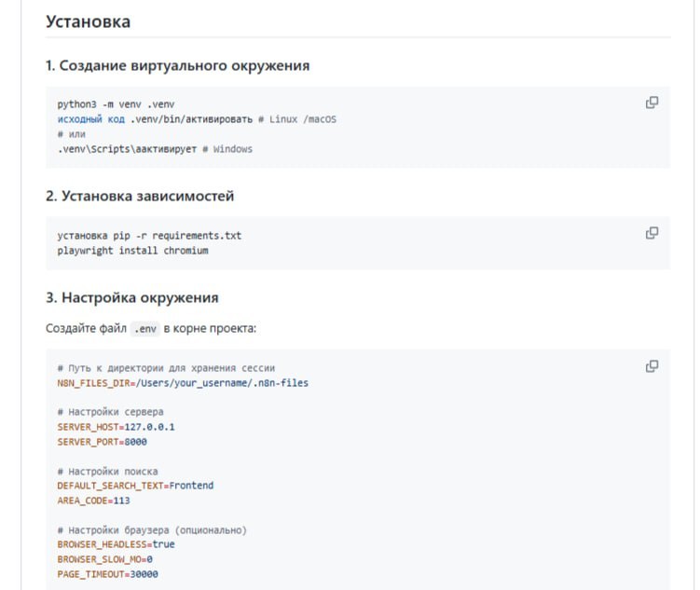
Task: Click the line PAGE_TIMEOUT=30000
Action: [x=107, y=574]
